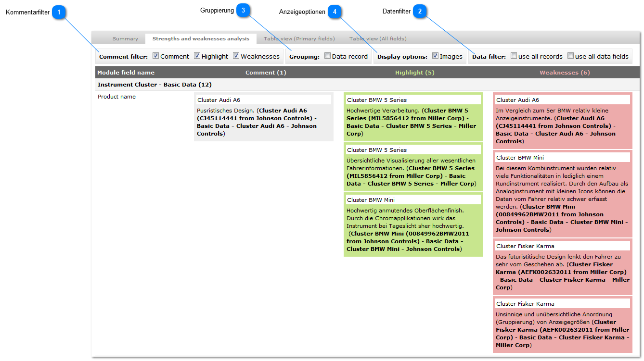
Task: Check the 'use all records' box
Action: coord(514,56)
